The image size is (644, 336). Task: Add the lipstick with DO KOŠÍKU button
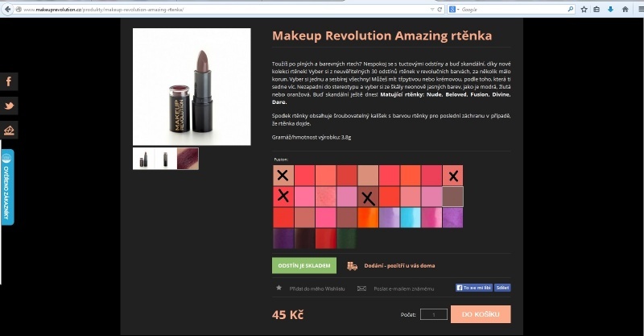point(481,314)
